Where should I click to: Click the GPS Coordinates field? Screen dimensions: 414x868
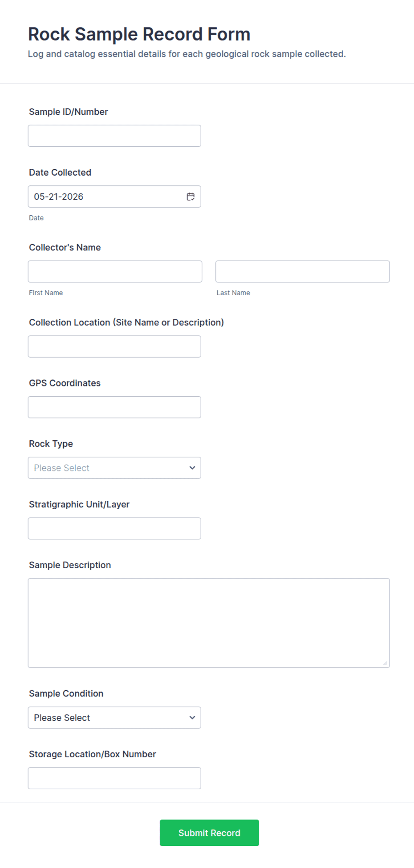[114, 407]
